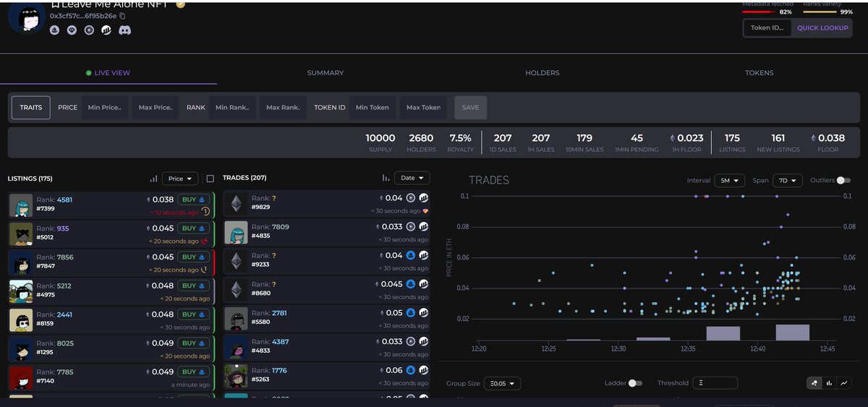Tick the checkbox next to TRADES header
This screenshot has width=868, height=407.
pos(210,179)
